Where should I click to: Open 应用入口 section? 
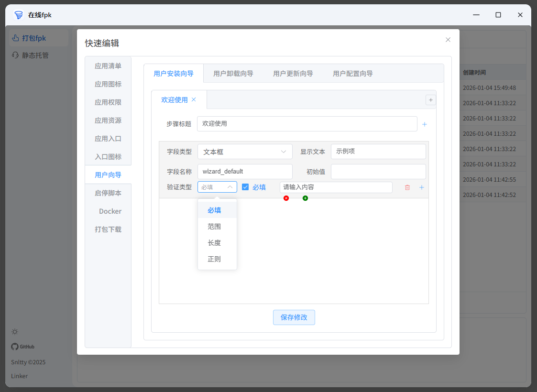[x=108, y=139]
